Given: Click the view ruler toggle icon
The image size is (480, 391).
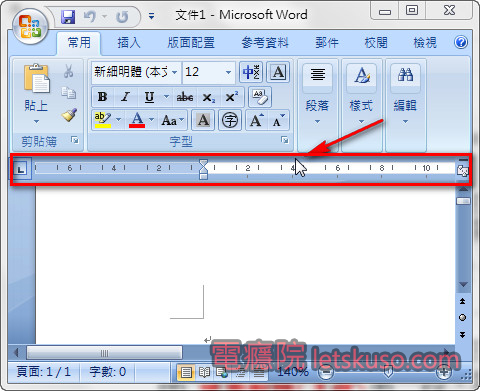Looking at the screenshot, I should pyautogui.click(x=462, y=171).
